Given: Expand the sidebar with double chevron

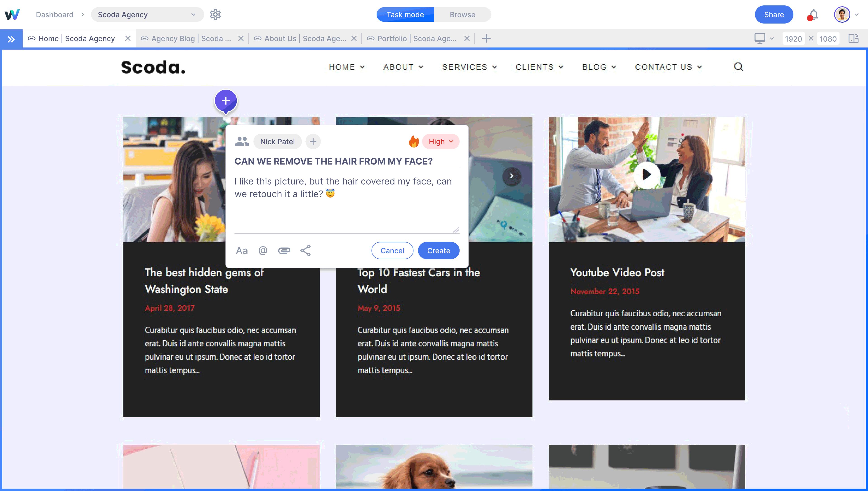Looking at the screenshot, I should coord(11,39).
